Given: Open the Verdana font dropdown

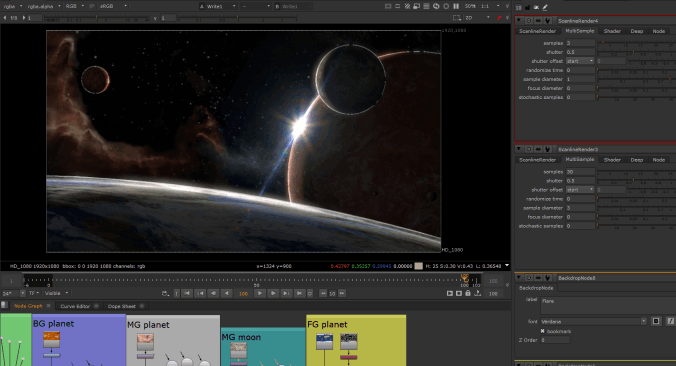Looking at the screenshot, I should pyautogui.click(x=593, y=321).
